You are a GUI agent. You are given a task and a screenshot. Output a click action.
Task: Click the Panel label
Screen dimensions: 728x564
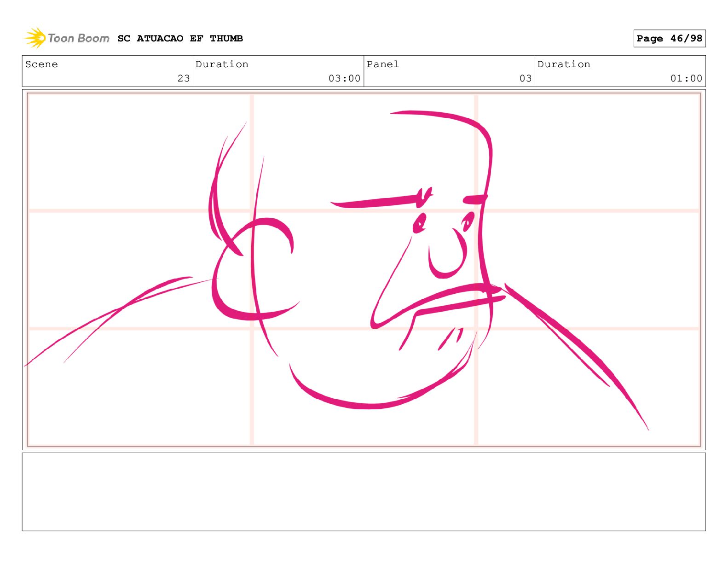(x=382, y=64)
